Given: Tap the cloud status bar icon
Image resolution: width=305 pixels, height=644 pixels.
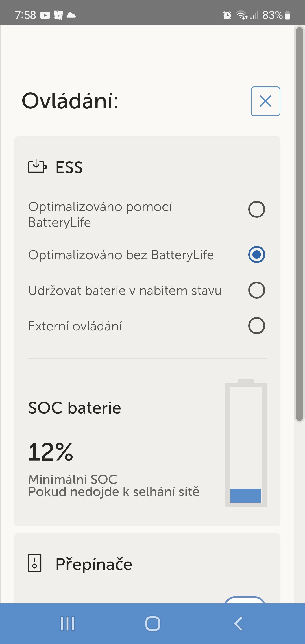Looking at the screenshot, I should click(x=71, y=15).
